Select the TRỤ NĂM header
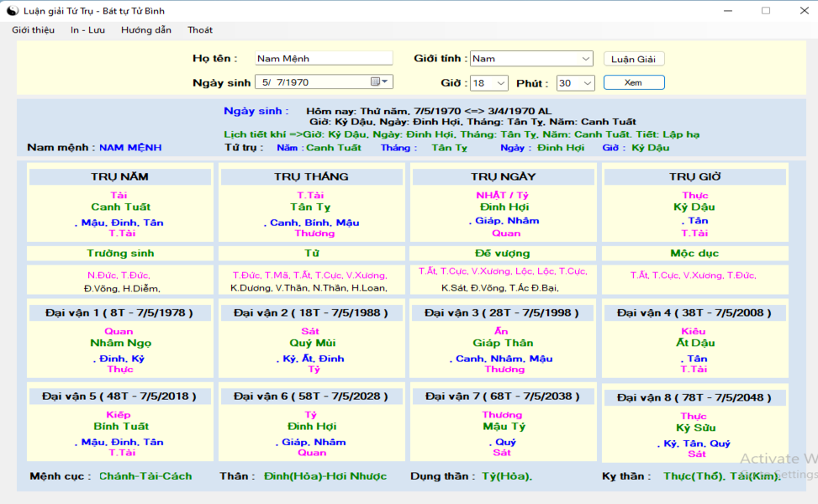This screenshot has width=818, height=504. click(x=120, y=176)
